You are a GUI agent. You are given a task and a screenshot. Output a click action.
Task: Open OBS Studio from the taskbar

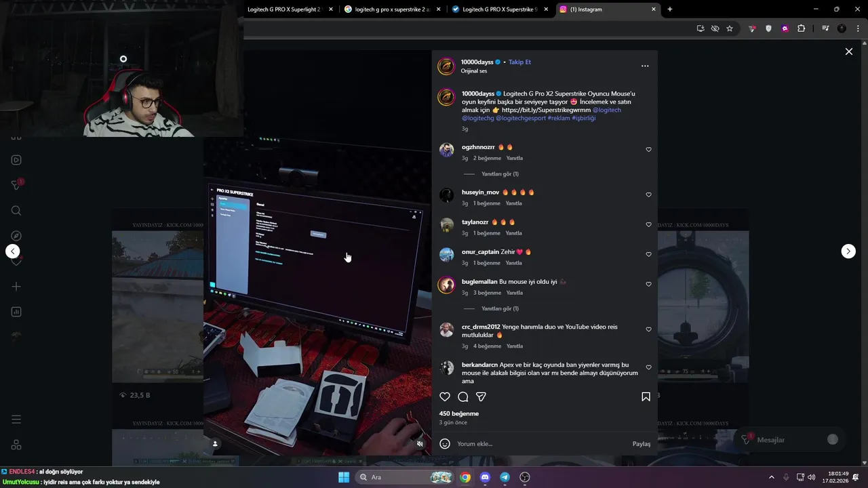point(525,477)
